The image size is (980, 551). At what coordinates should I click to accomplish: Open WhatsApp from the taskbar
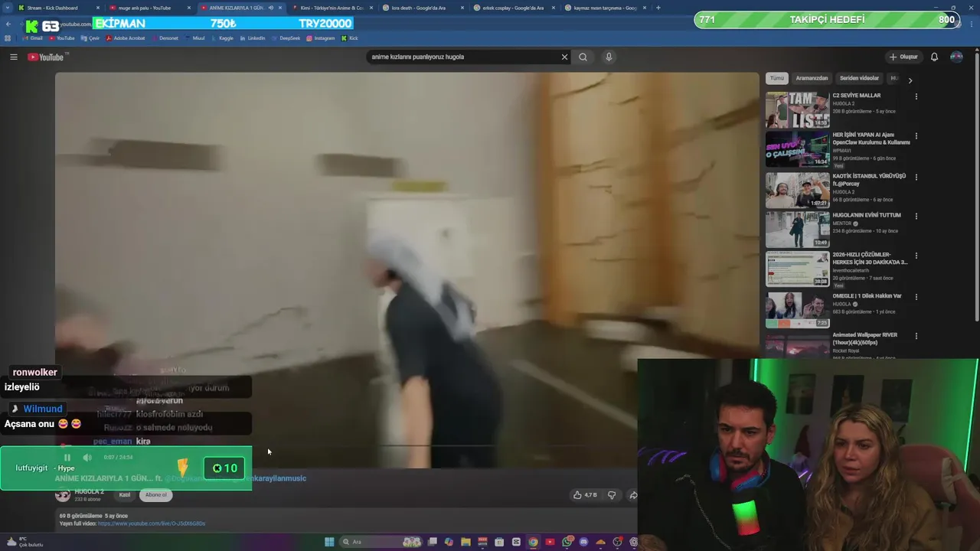point(567,542)
